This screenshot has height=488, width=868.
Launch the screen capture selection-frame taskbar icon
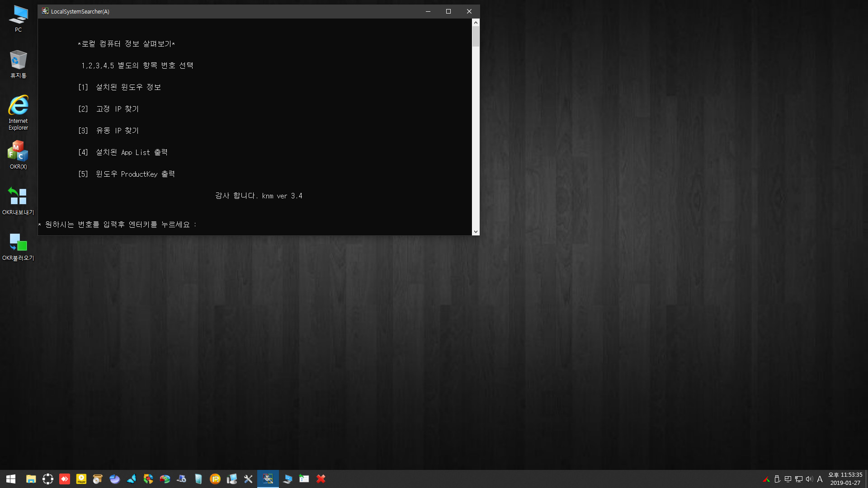point(48,479)
